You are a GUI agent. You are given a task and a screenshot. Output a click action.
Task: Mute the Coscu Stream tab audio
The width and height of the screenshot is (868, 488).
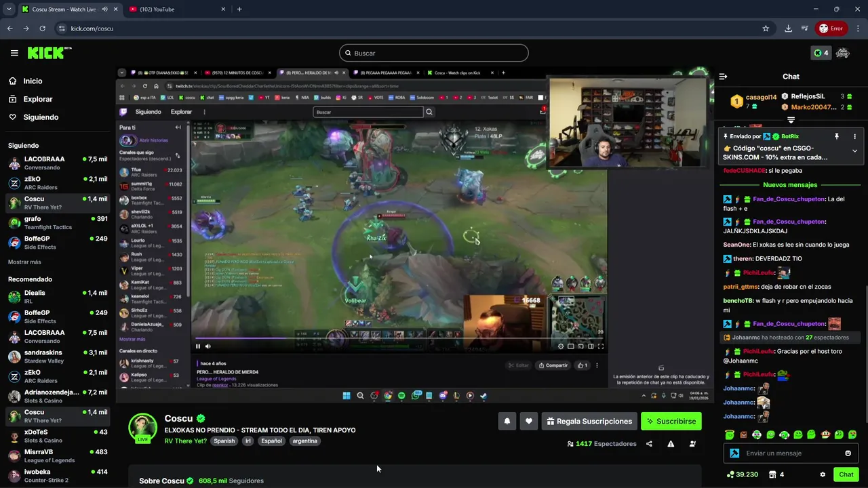point(104,9)
